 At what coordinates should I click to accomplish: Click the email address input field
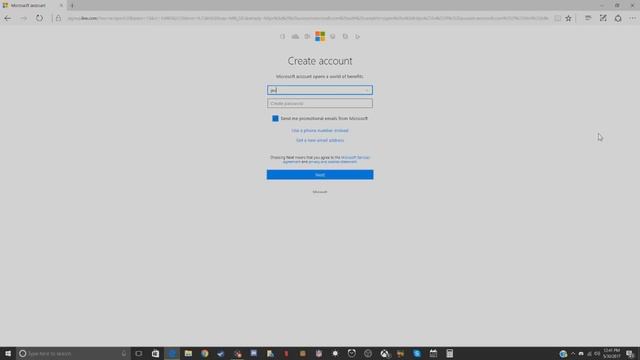click(320, 90)
